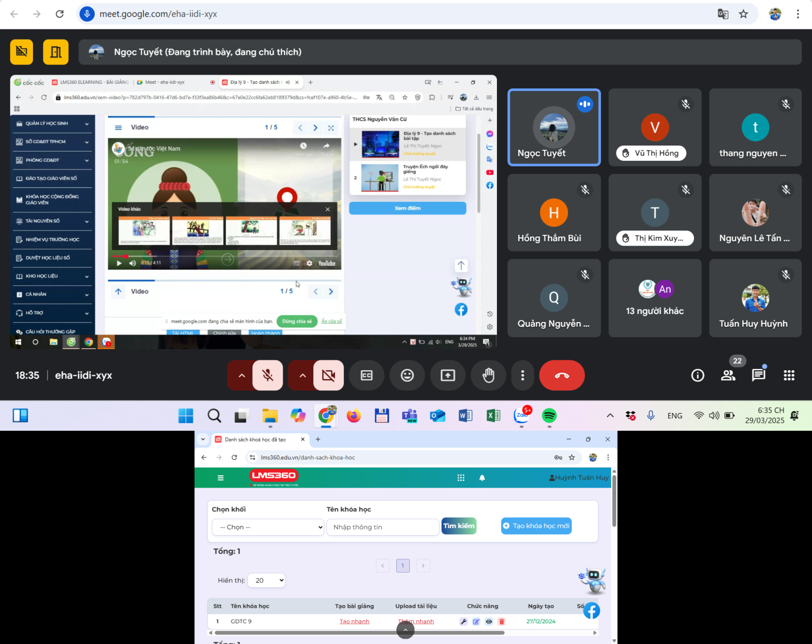
Task: Click Tạo khóa học mới button
Action: pyautogui.click(x=536, y=526)
